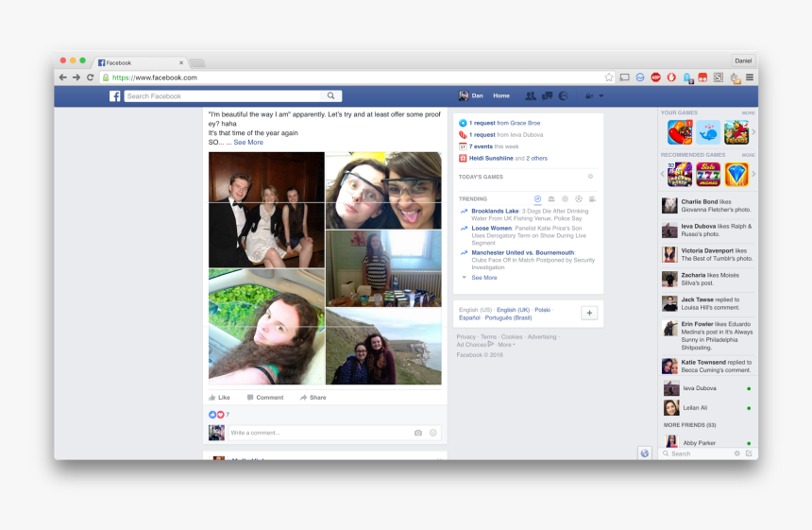The image size is (812, 530).
Task: Go back with the browser back arrow
Action: coord(62,77)
